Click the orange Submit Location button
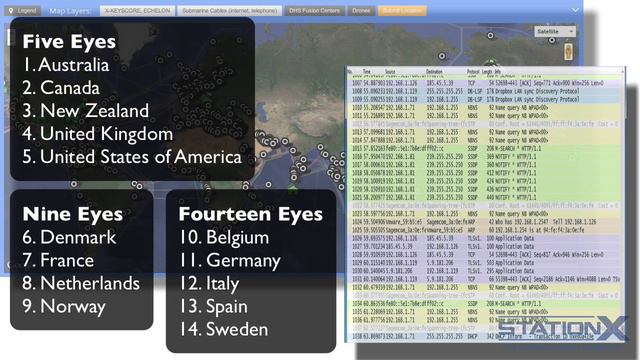 click(x=402, y=11)
